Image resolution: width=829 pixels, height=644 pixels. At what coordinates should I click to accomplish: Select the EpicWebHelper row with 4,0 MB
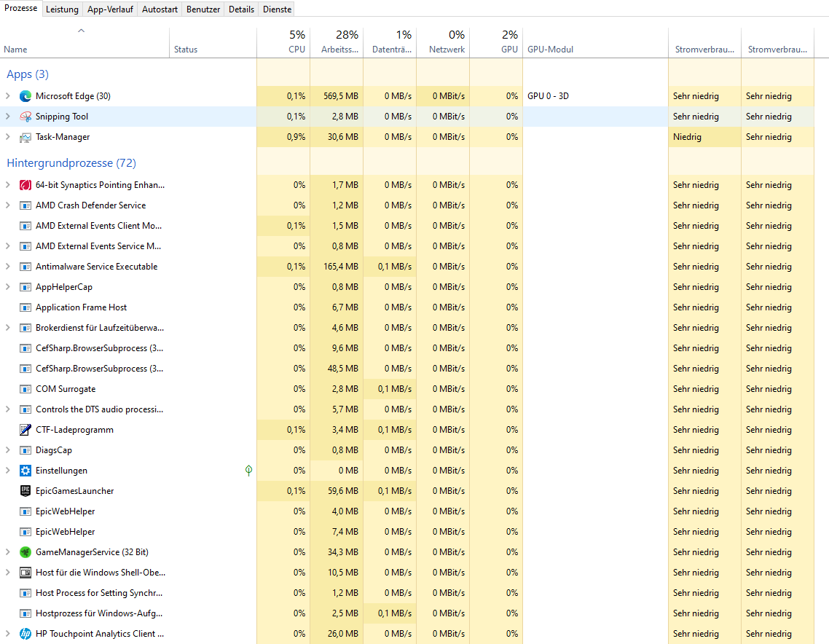[x=407, y=511]
